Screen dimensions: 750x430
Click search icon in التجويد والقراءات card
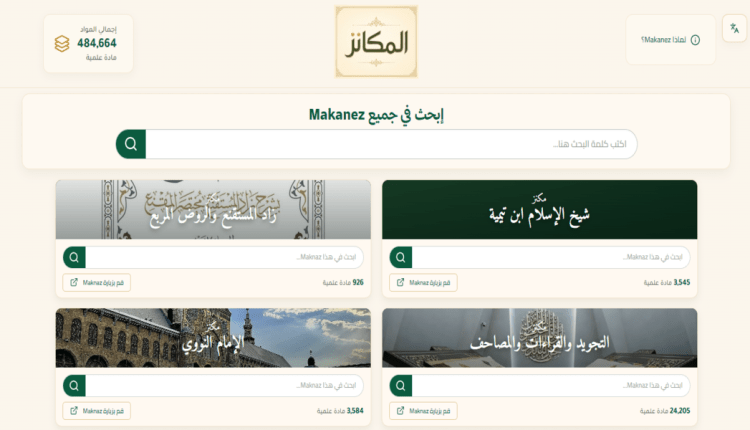(401, 386)
